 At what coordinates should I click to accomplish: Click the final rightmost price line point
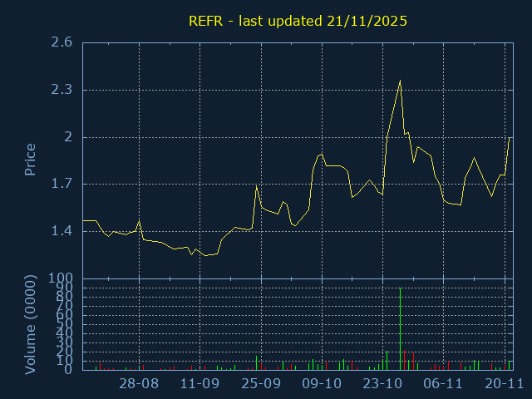pos(510,137)
